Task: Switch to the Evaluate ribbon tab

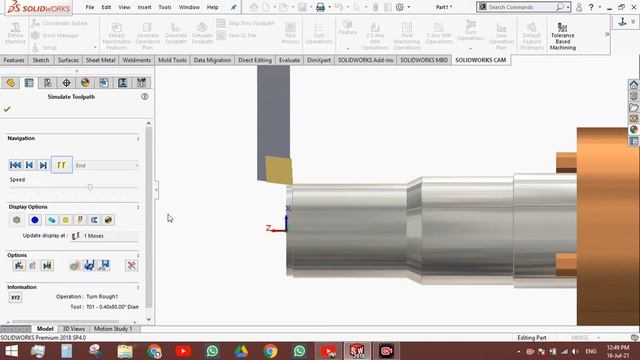Action: coord(289,60)
